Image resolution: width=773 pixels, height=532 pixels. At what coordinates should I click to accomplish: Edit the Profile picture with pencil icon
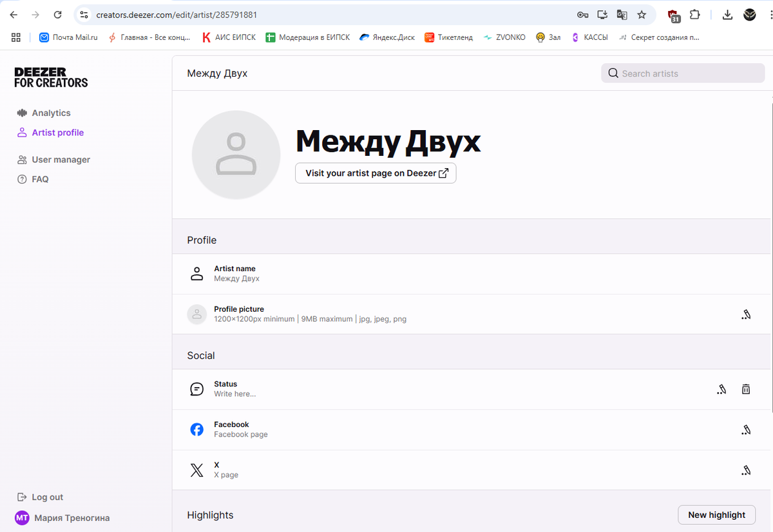pos(746,314)
